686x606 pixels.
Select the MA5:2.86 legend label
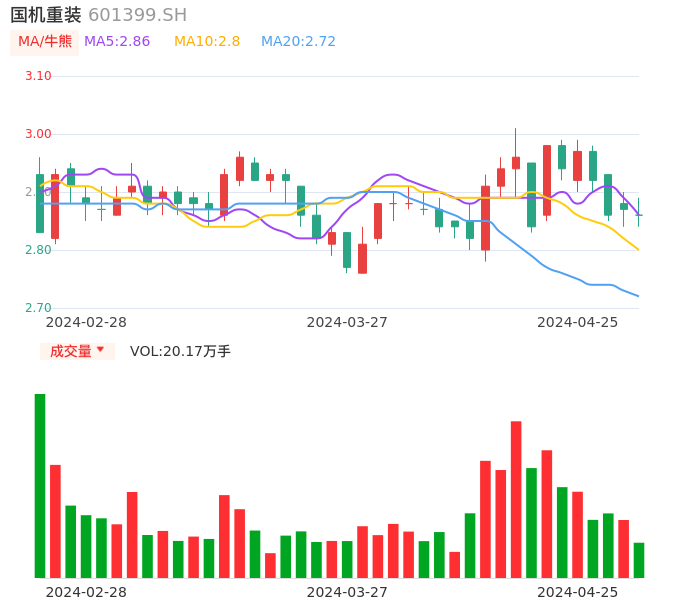pos(117,42)
